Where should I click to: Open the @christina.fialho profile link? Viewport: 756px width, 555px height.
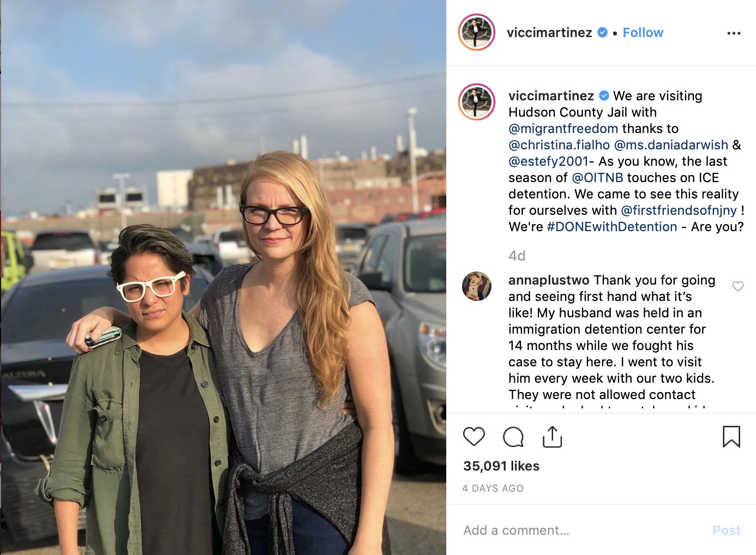tap(559, 145)
